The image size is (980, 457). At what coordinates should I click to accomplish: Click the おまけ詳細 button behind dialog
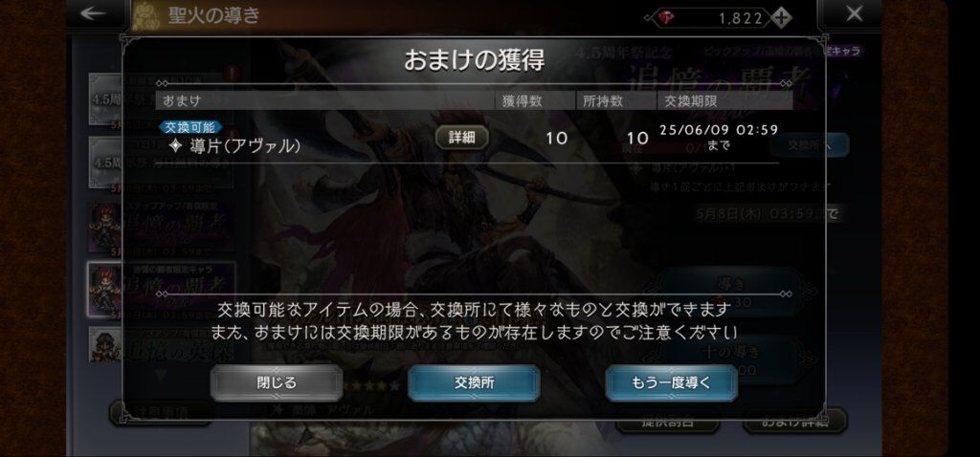795,423
